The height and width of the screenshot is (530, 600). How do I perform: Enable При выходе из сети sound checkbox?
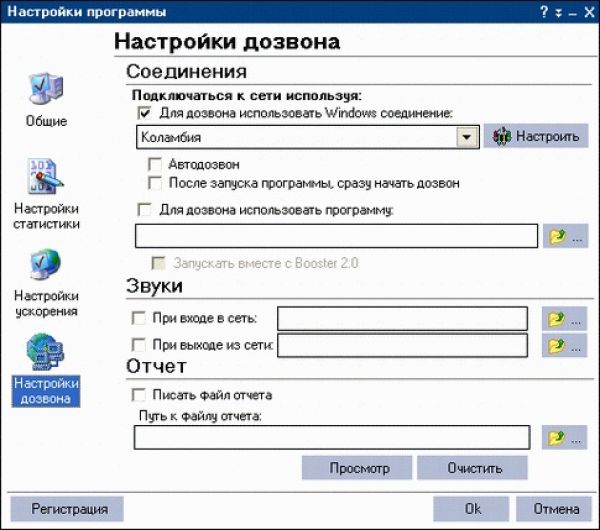[138, 345]
